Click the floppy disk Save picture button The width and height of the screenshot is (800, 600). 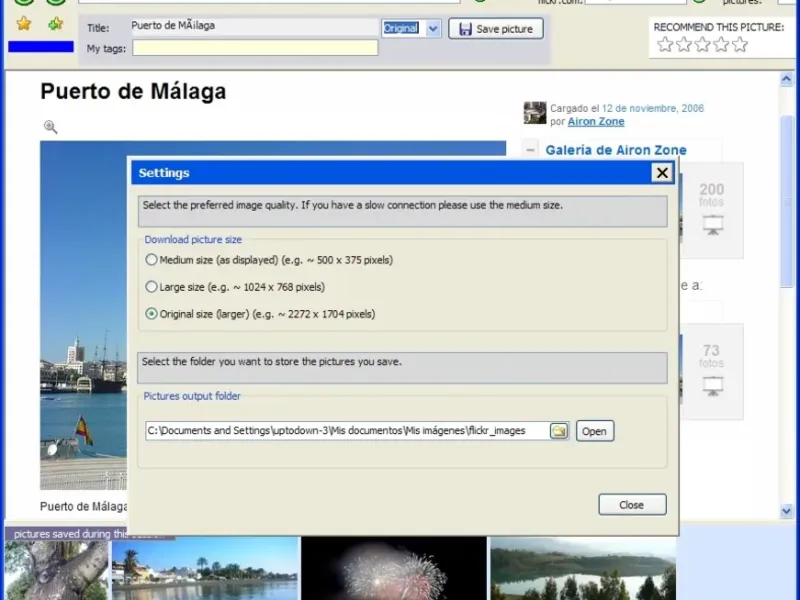pyautogui.click(x=496, y=29)
